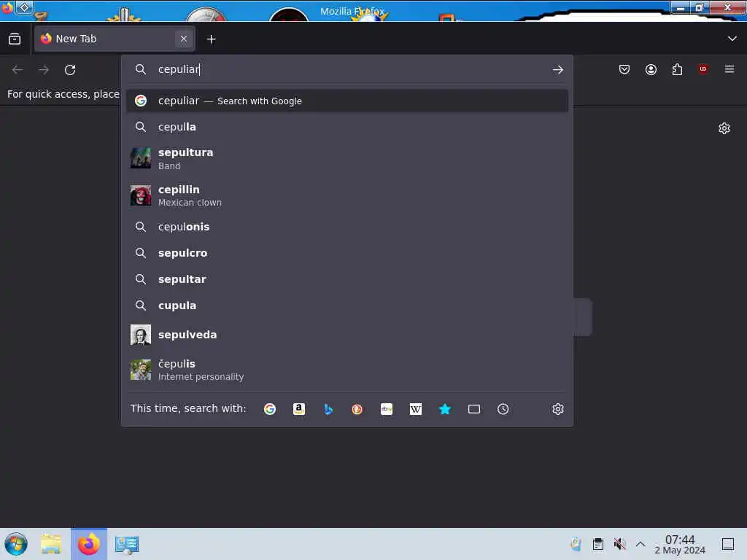Go back one page
The image size is (747, 560).
point(18,70)
